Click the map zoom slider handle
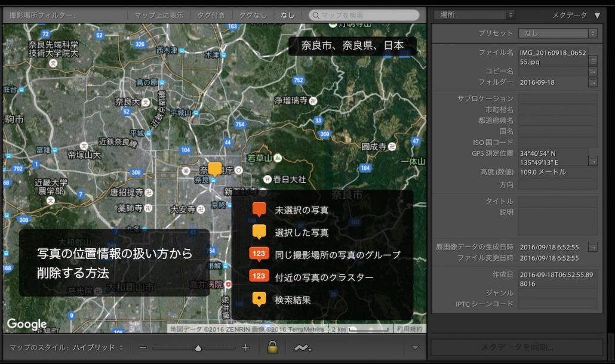The height and width of the screenshot is (364, 615). (198, 348)
